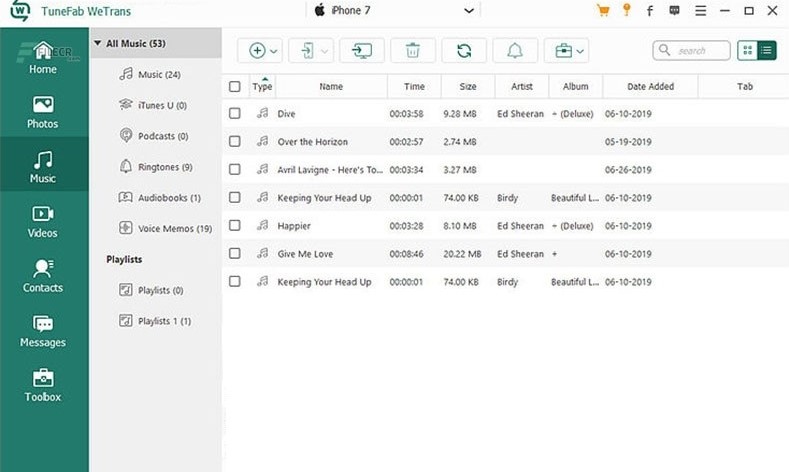Screen dimensions: 789x472
Task: Sort by Album column header
Action: [x=576, y=87]
